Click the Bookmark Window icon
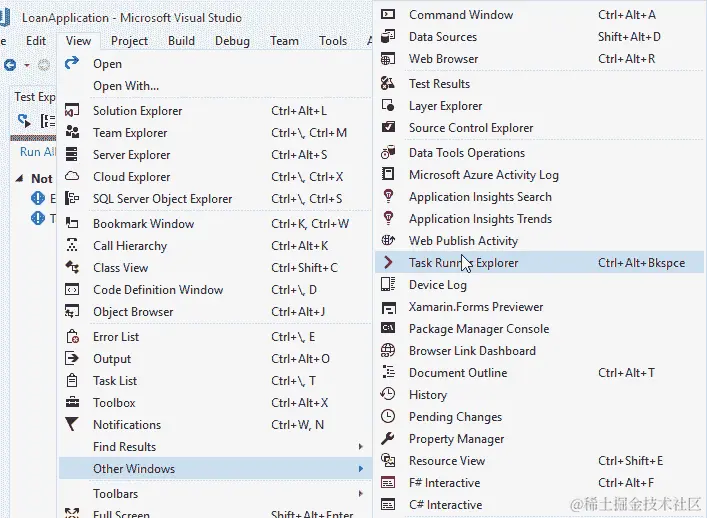707x518 pixels. tap(72, 223)
